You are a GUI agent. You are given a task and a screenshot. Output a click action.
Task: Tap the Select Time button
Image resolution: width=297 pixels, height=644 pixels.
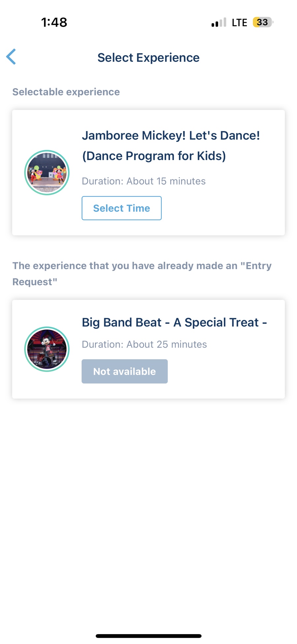[121, 208]
